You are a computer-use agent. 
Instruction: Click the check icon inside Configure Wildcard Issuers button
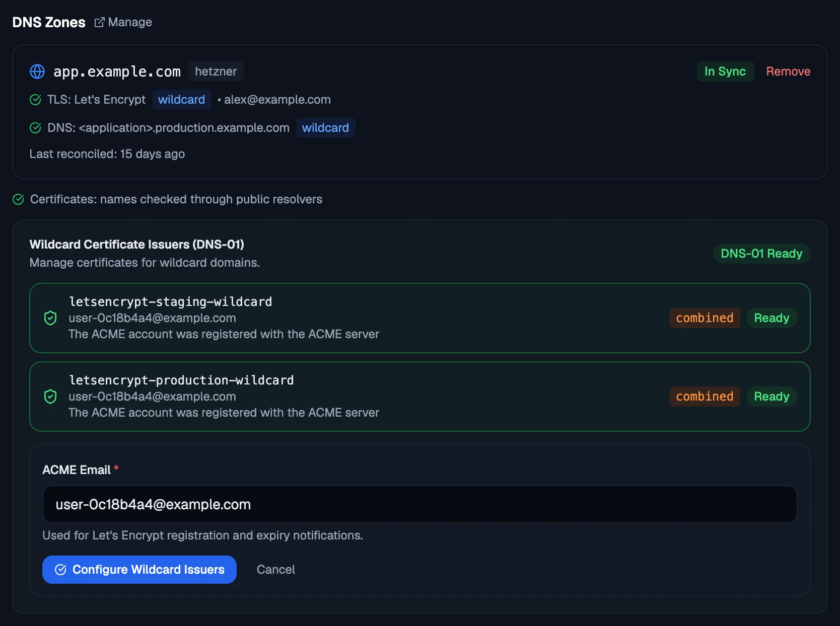pyautogui.click(x=60, y=570)
